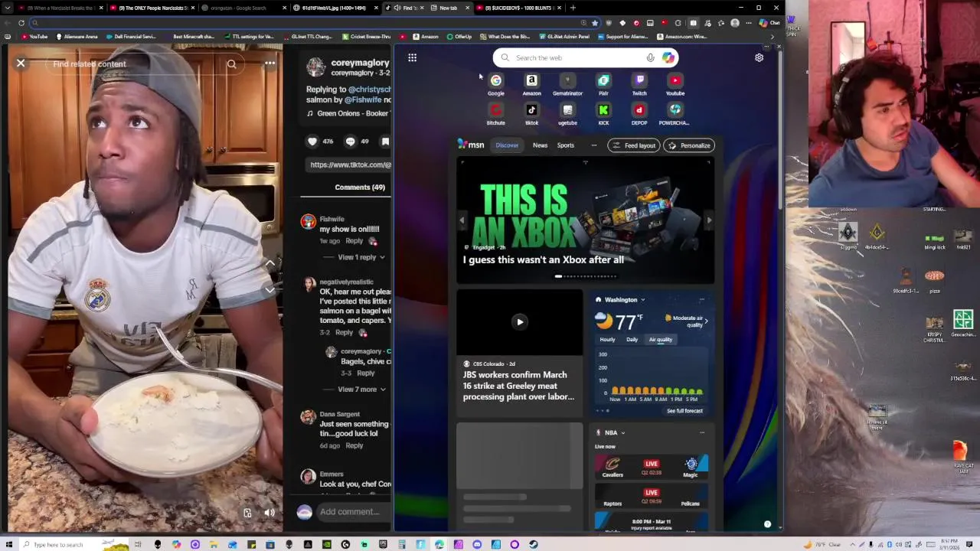This screenshot has width=980, height=551.
Task: Expand View 1 reply under Fishwife
Action: coord(361,257)
